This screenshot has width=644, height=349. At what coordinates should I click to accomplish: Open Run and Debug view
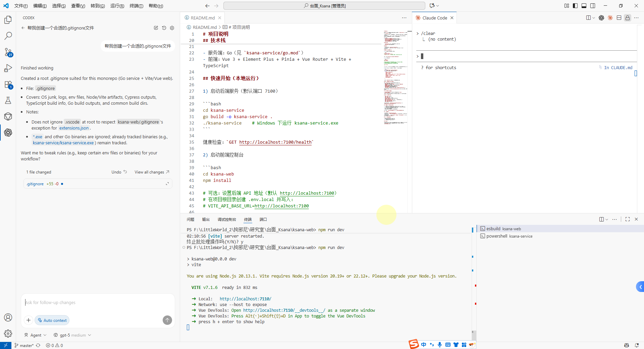point(8,68)
